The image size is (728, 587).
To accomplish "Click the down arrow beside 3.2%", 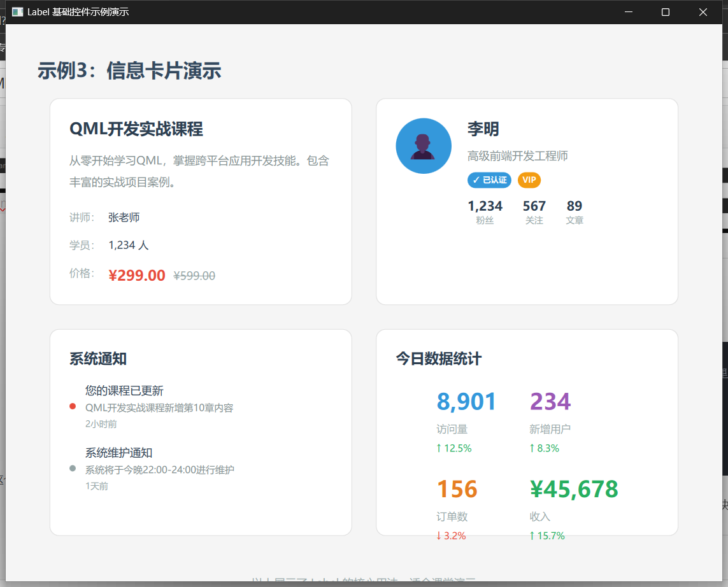I will (439, 535).
